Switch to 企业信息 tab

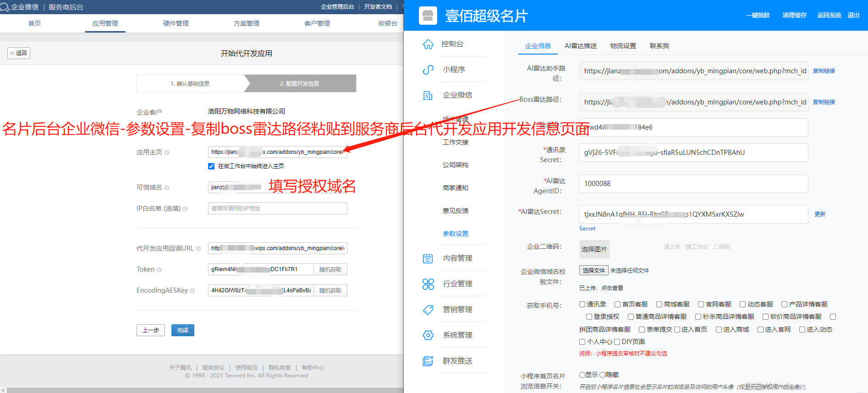point(538,46)
